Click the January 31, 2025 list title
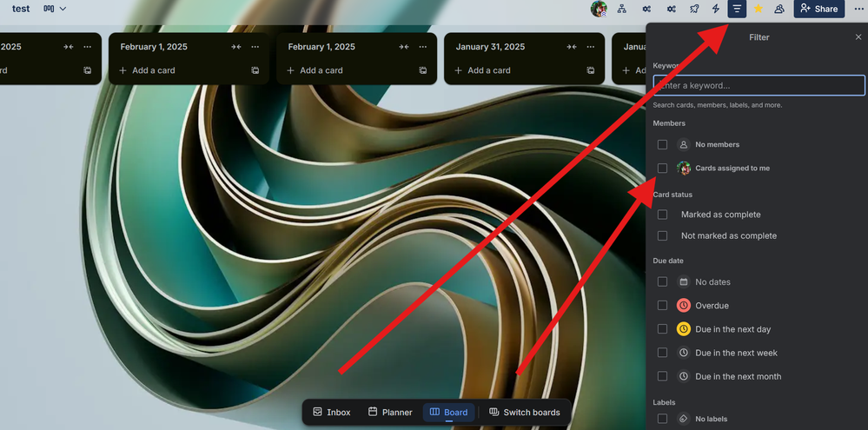Image resolution: width=868 pixels, height=430 pixels. tap(490, 47)
